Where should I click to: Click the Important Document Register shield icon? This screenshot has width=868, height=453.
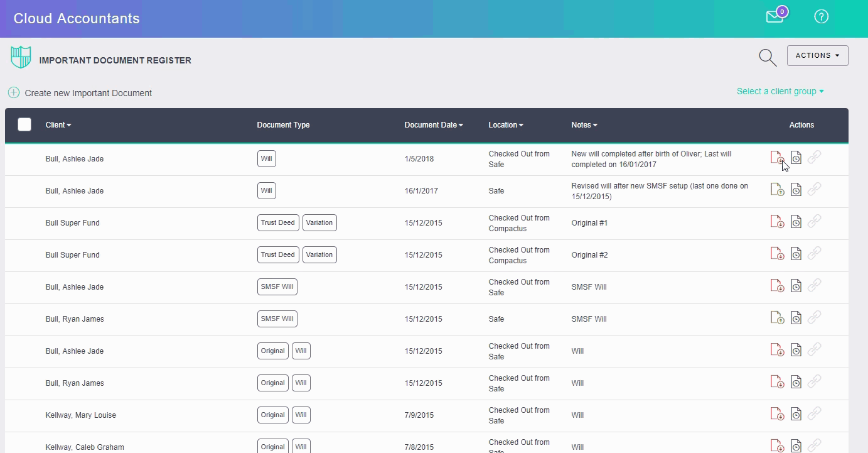[21, 57]
